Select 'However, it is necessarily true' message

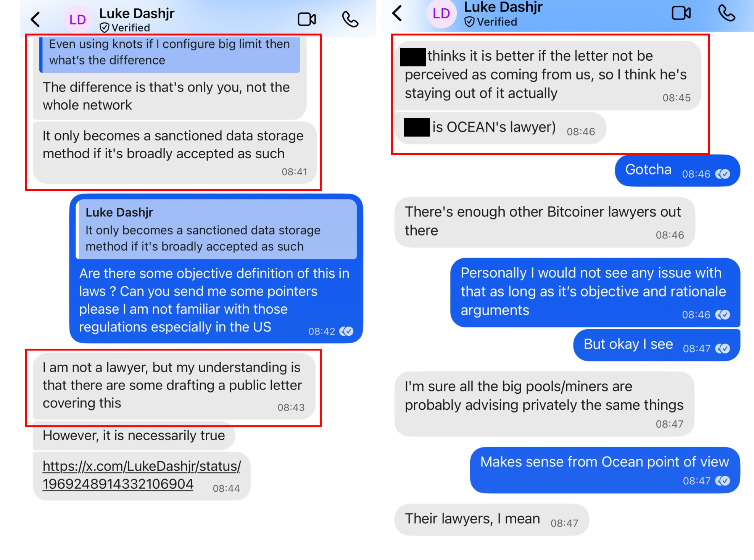point(134,436)
